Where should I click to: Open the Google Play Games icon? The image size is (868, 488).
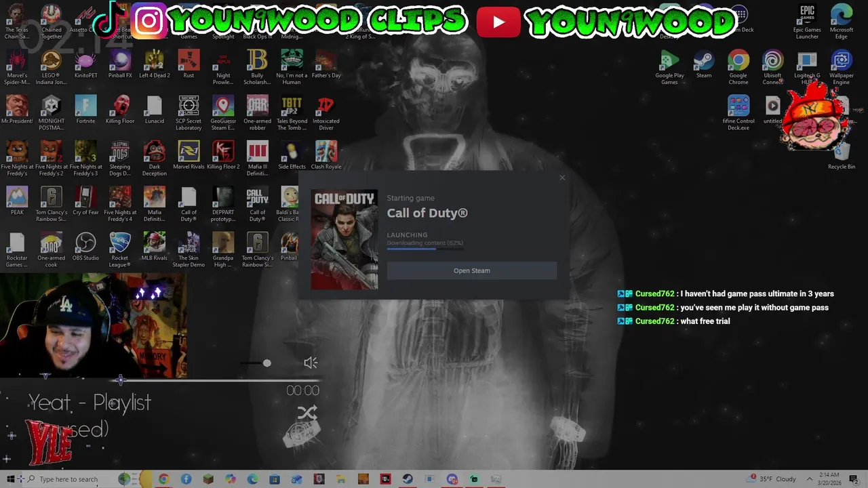click(x=669, y=68)
